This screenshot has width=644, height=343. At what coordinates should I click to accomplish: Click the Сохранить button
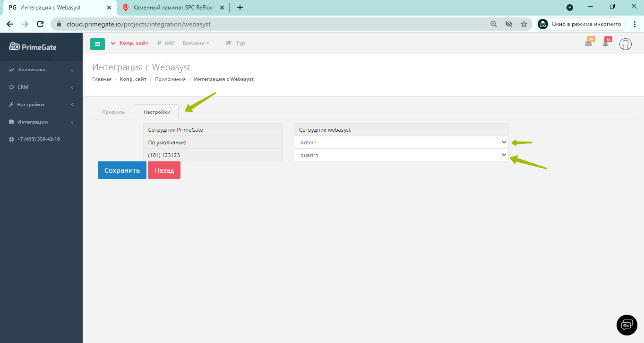[122, 170]
